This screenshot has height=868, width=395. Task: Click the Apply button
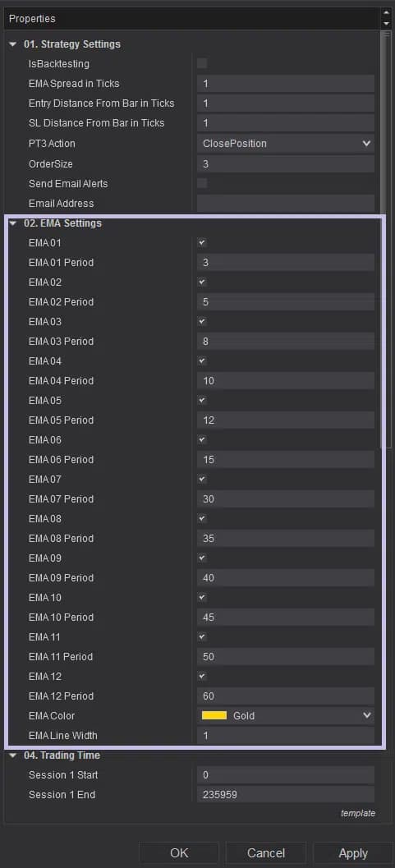(x=353, y=853)
